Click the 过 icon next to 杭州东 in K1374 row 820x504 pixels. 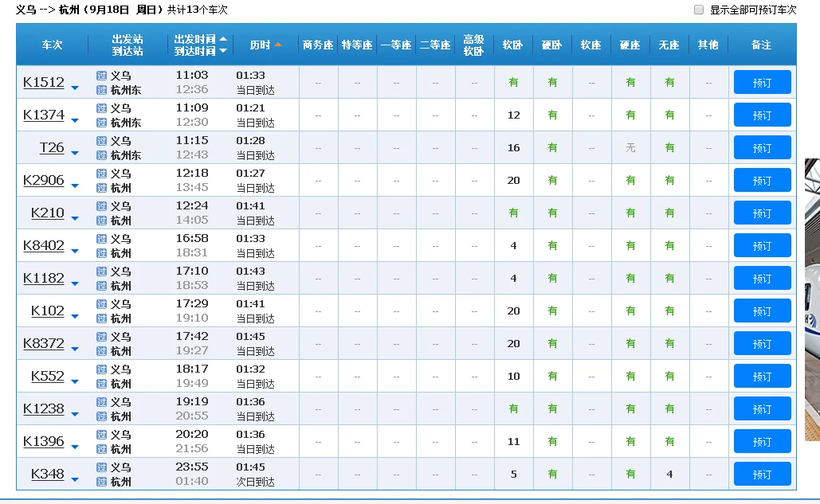pos(101,122)
